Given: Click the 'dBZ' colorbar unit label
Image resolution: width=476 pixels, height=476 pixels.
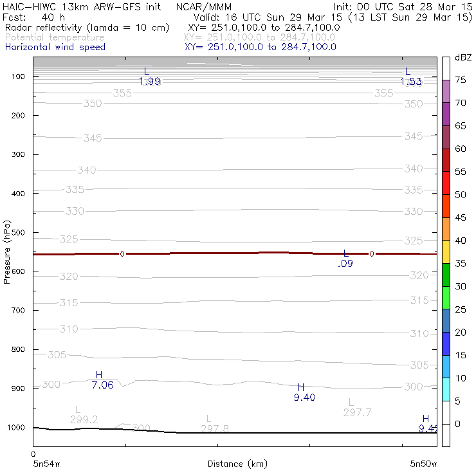Looking at the screenshot, I should point(463,57).
